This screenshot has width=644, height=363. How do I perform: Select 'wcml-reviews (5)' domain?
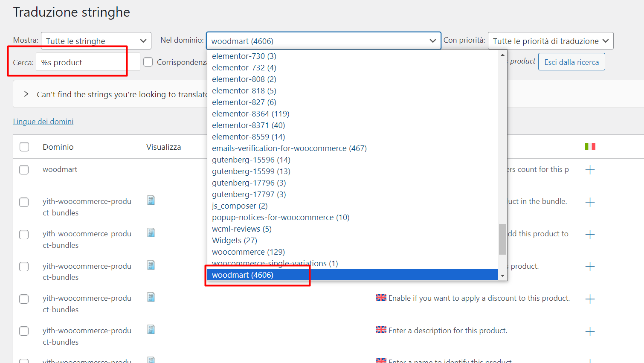point(353,229)
